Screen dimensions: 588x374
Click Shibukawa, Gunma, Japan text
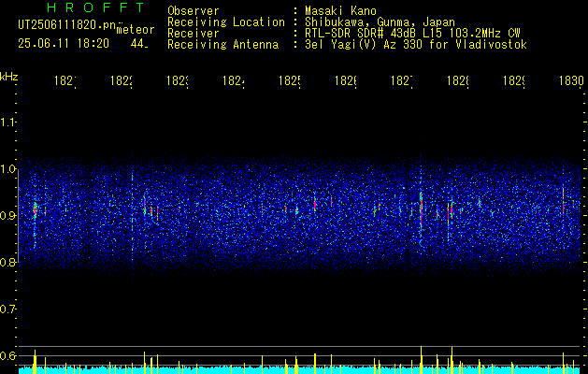[x=380, y=22]
